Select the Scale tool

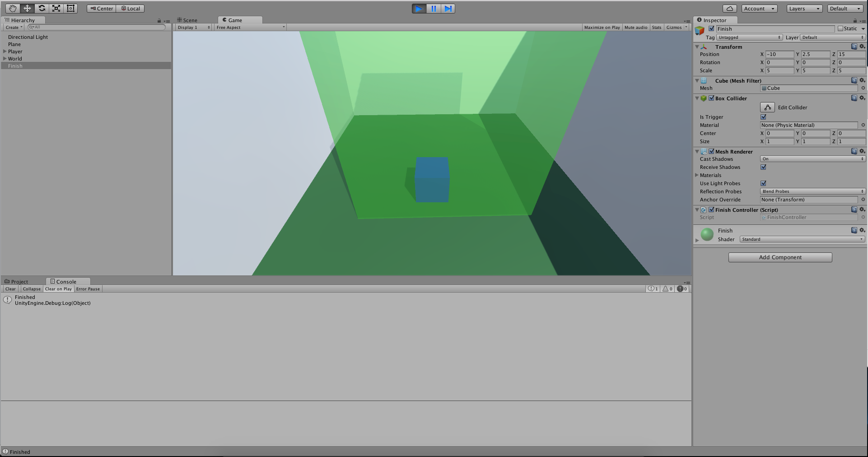tap(56, 8)
